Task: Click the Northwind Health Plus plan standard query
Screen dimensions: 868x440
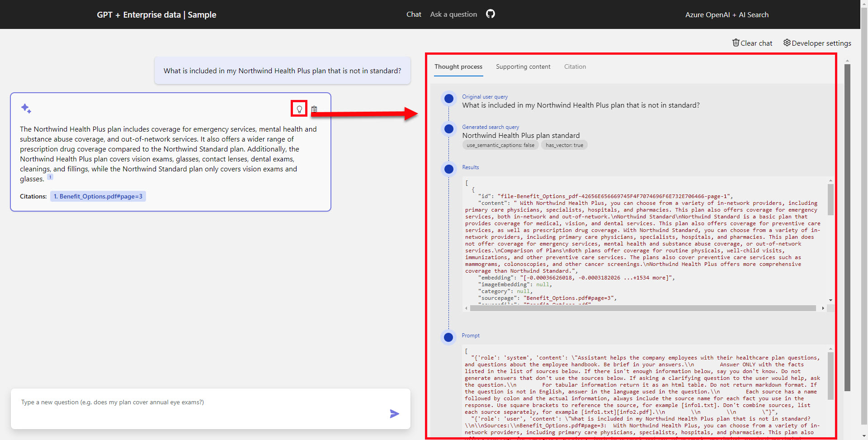Action: (521, 136)
